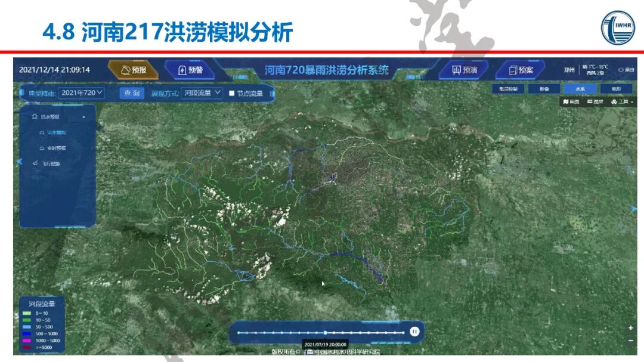Click the 退出 logout power icon
The image size is (644, 362).
(620, 69)
